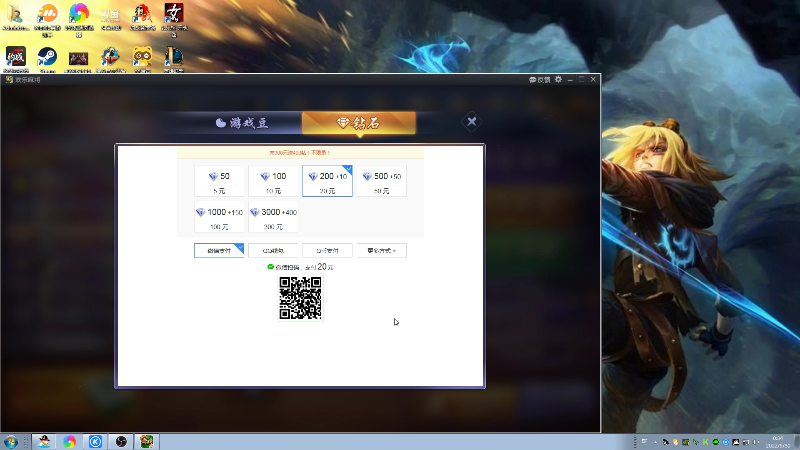Viewport: 800px width, 450px height.
Task: Expand the more payment methods dropdown
Action: pyautogui.click(x=381, y=251)
